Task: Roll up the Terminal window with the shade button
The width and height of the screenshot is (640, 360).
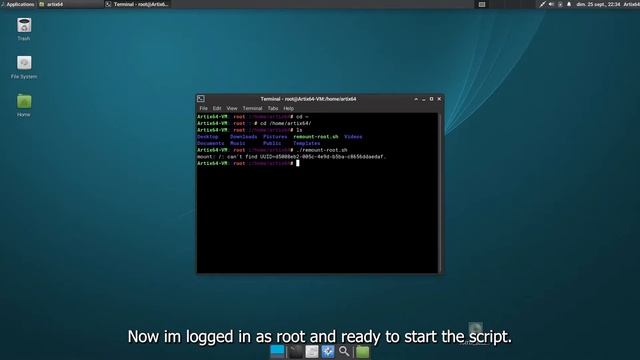Action: 416,99
